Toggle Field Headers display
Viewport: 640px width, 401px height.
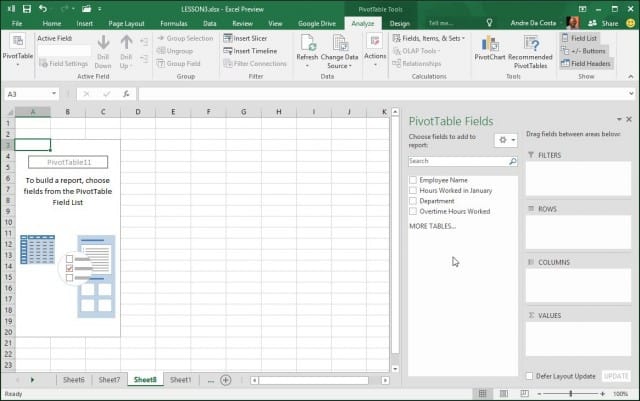586,63
